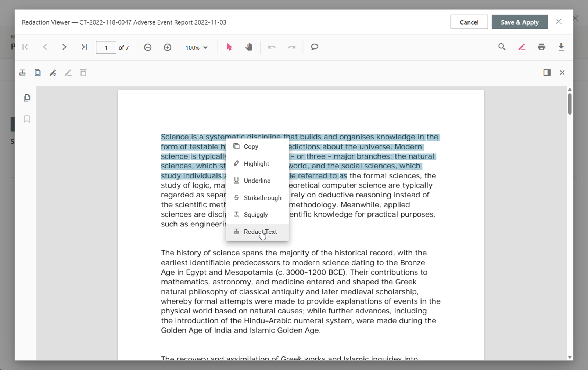The width and height of the screenshot is (588, 370).
Task: Click the Save & Apply button
Action: click(519, 22)
